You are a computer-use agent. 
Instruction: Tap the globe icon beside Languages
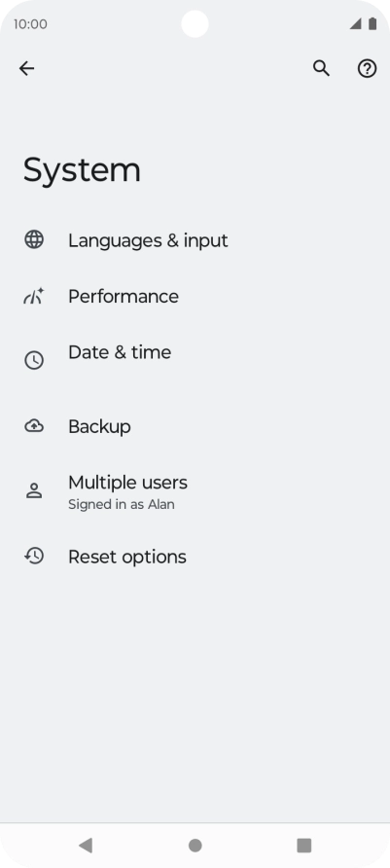[34, 239]
